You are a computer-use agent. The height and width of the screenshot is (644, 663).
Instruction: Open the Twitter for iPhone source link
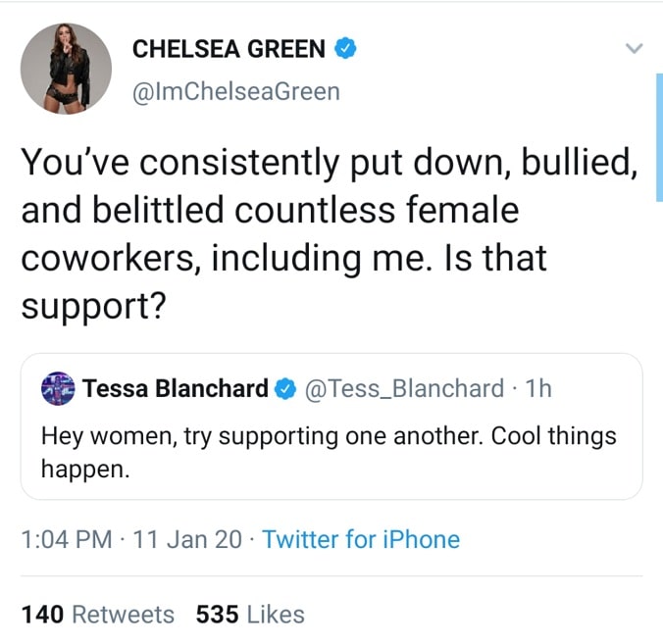(x=361, y=538)
